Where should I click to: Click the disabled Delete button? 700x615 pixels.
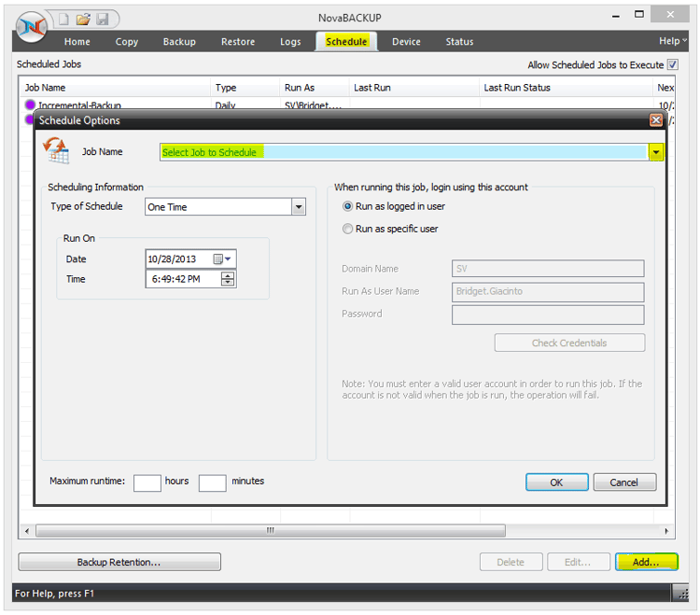tap(511, 562)
